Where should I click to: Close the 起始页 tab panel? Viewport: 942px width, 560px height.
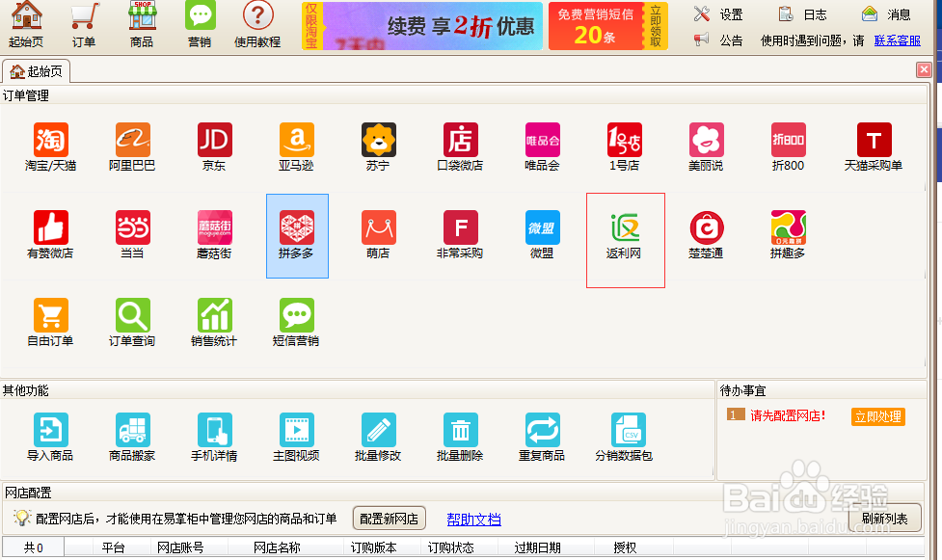924,69
